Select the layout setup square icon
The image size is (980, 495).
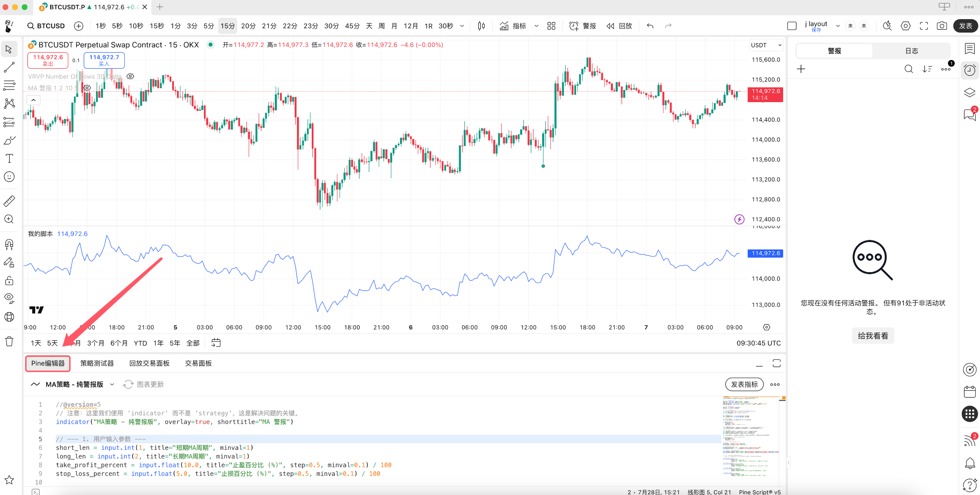[792, 26]
